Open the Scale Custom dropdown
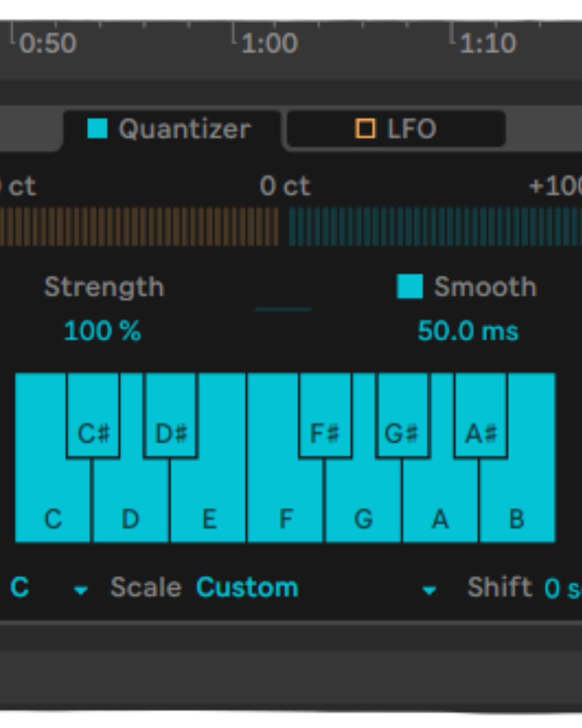 coord(247,588)
